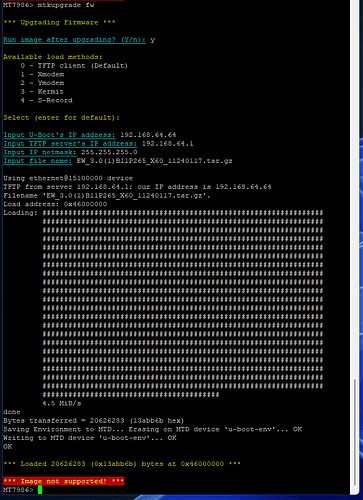Click the '*** Loaded 20626283 (0x13abb6b) bytes' line

pos(122,464)
